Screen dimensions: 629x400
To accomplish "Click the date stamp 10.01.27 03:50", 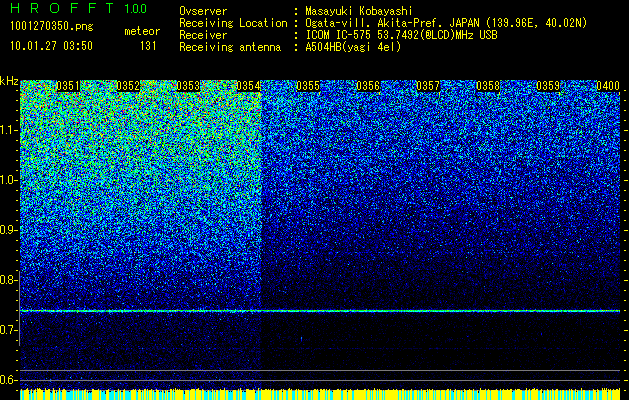I will click(51, 46).
